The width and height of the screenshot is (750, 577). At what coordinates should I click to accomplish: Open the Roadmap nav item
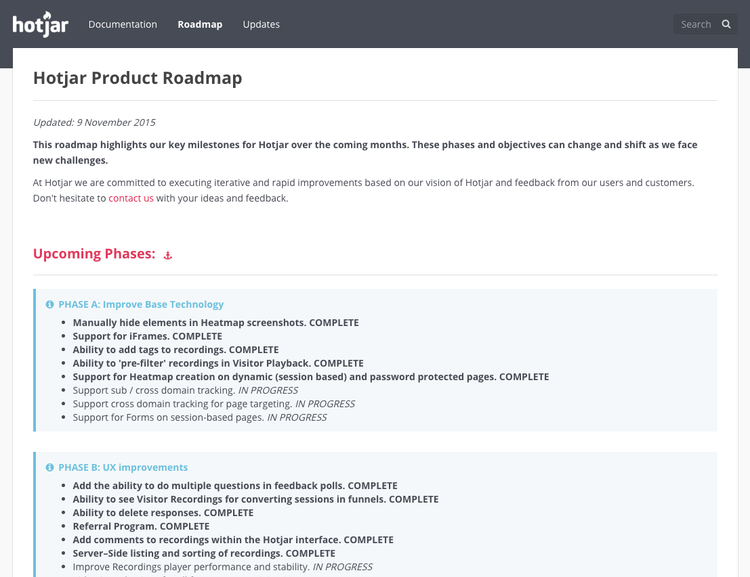point(200,24)
